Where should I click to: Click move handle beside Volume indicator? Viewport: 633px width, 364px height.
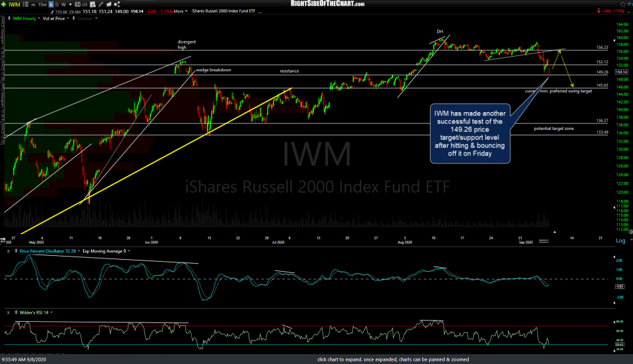tap(73, 18)
